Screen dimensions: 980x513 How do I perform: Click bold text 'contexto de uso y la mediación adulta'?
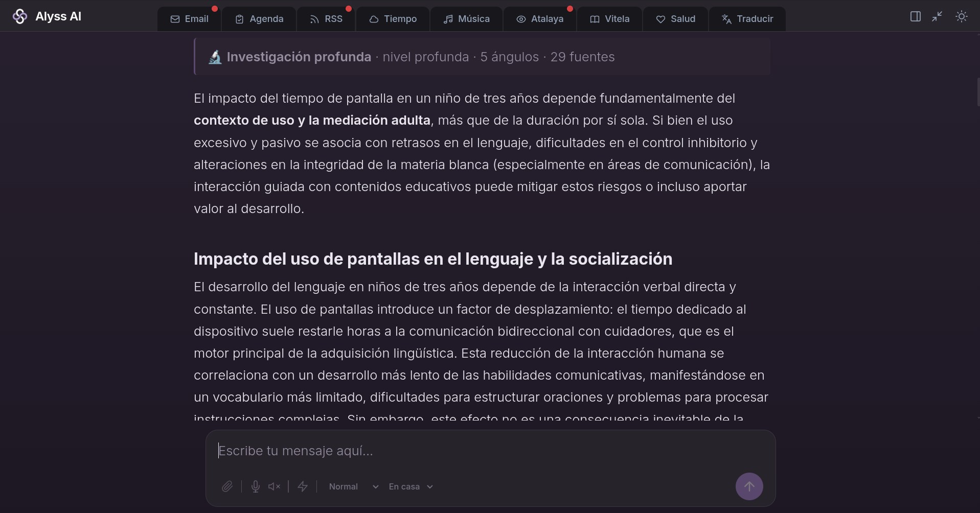coord(312,120)
